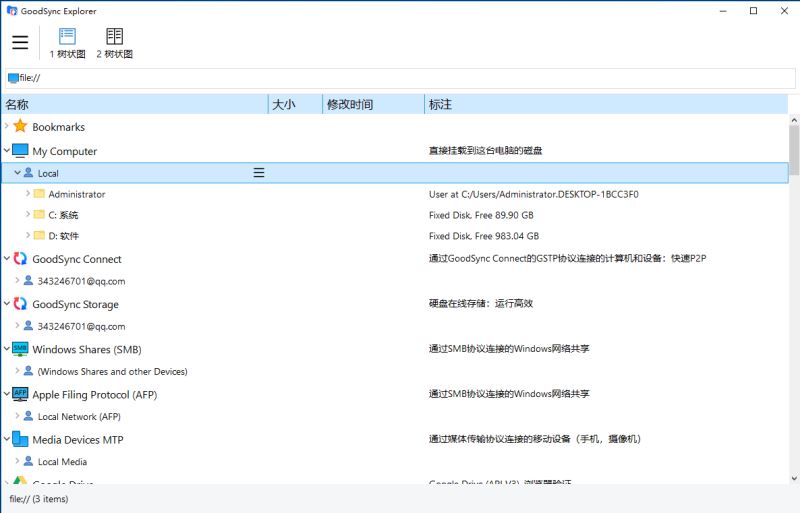
Task: Click 'Fixed Disk, Free 983.04 GB' text
Action: (x=484, y=236)
